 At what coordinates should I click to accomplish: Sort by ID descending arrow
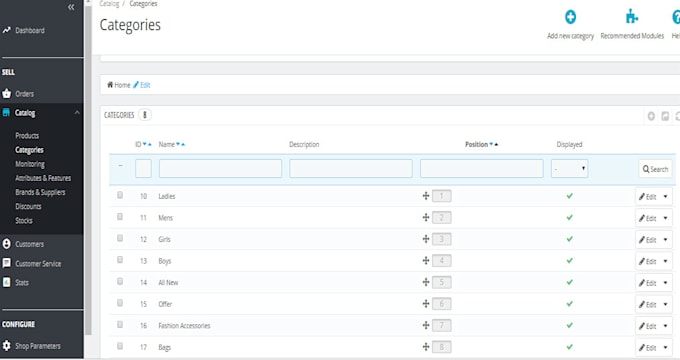pyautogui.click(x=145, y=144)
